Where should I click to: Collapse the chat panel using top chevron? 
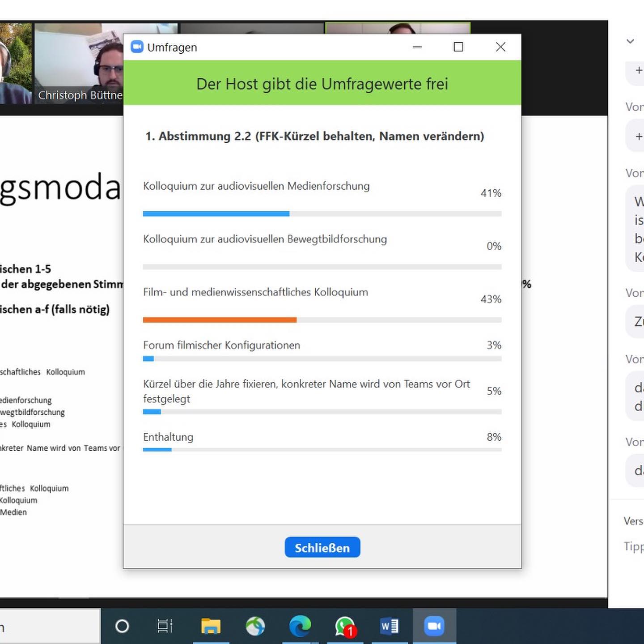click(x=631, y=41)
